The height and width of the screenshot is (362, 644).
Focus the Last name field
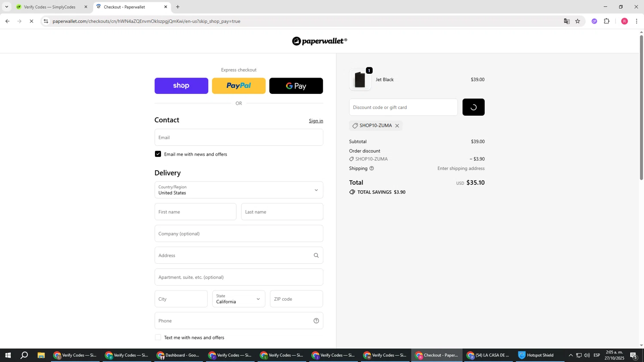click(282, 212)
